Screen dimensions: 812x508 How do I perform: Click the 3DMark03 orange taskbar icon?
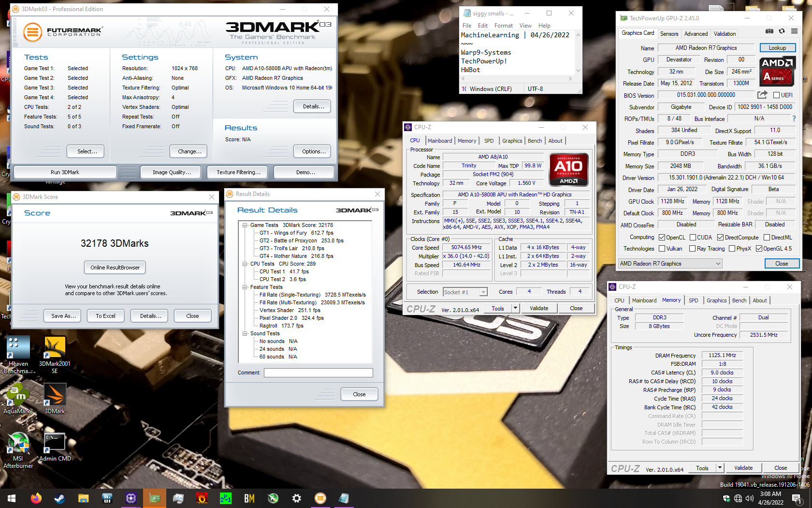click(320, 498)
